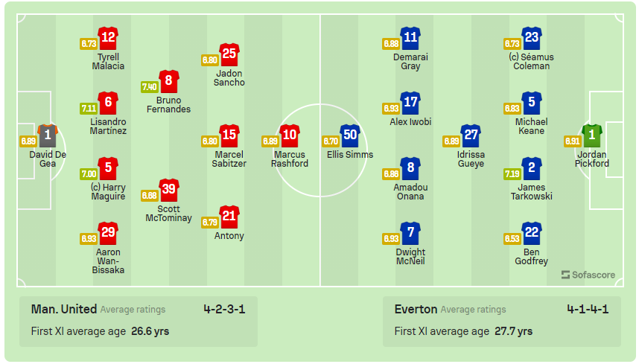Click Antony's number 21 shirt
This screenshot has height=364, width=639.
229,217
